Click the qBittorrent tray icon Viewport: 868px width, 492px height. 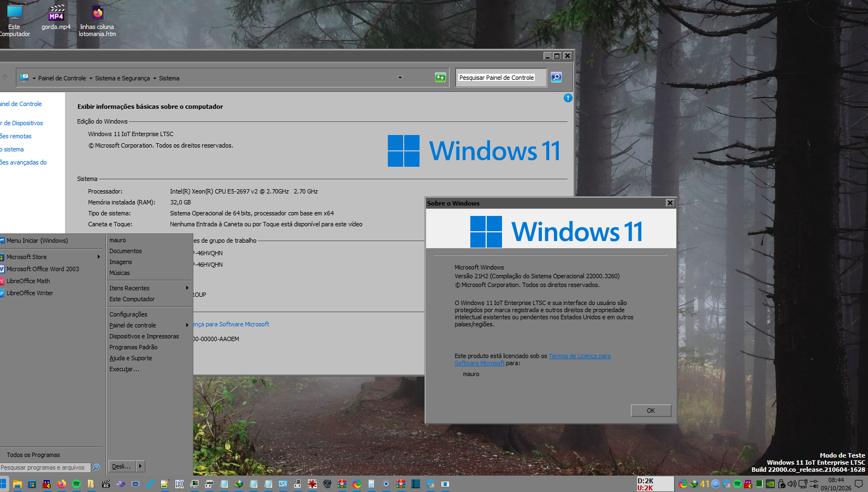(x=716, y=484)
